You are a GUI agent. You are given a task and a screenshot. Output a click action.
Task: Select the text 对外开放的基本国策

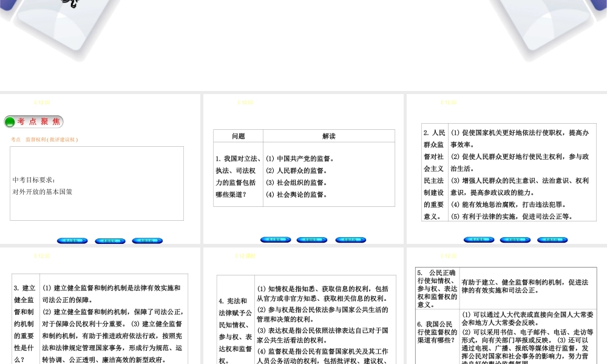pyautogui.click(x=42, y=192)
